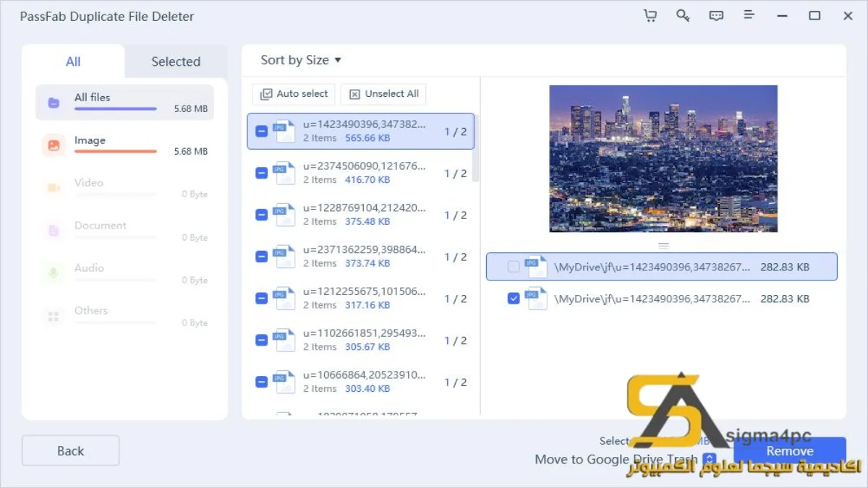Click JPG icon of u=1423490396 group
This screenshot has height=488, width=868.
coord(284,131)
